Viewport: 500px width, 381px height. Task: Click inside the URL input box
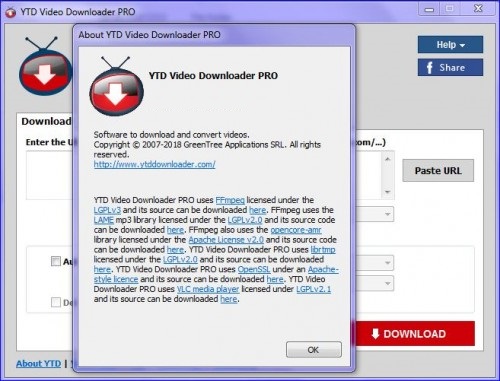(50, 175)
